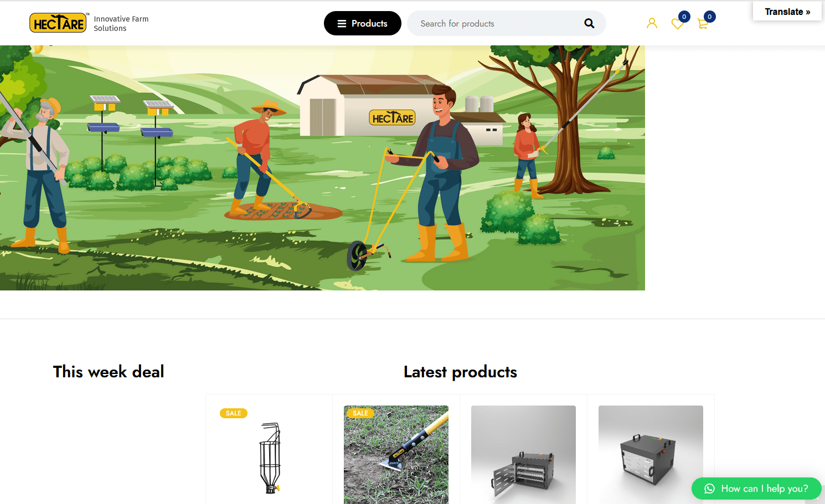Open the shopping cart icon

point(703,24)
